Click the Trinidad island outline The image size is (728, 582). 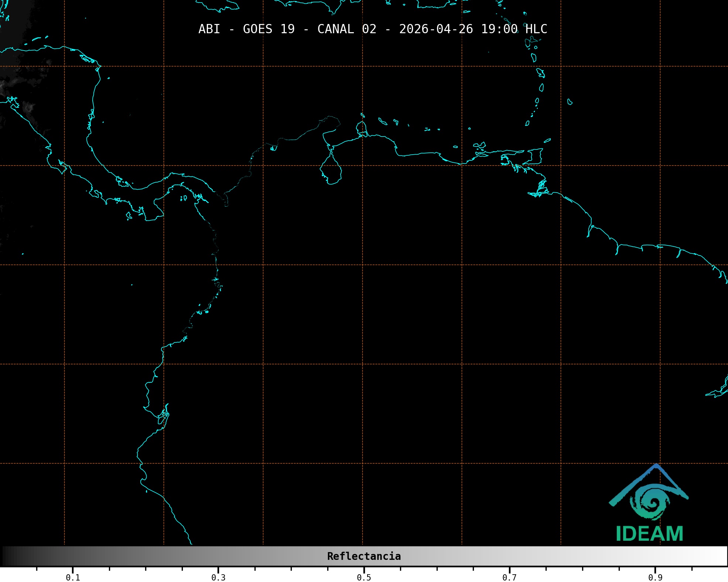(x=535, y=156)
